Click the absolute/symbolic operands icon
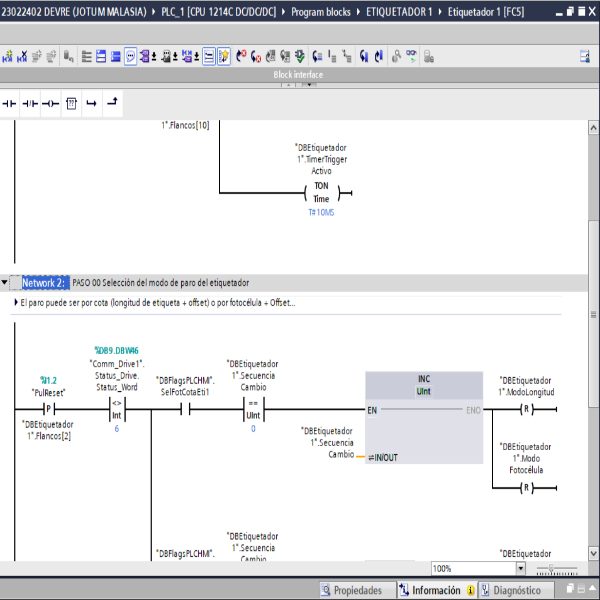Screen dimensions: 600x600 click(145, 57)
